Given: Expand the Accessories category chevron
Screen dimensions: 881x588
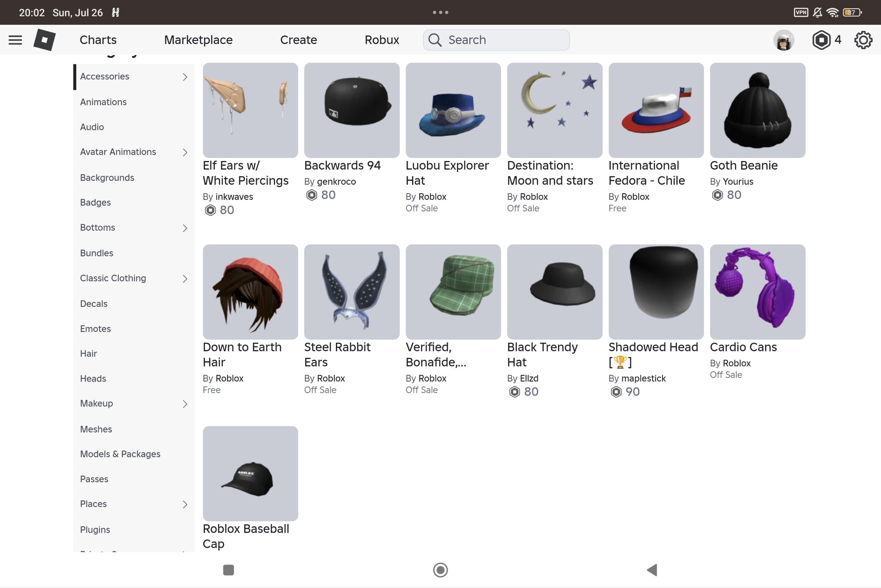Looking at the screenshot, I should click(x=185, y=77).
